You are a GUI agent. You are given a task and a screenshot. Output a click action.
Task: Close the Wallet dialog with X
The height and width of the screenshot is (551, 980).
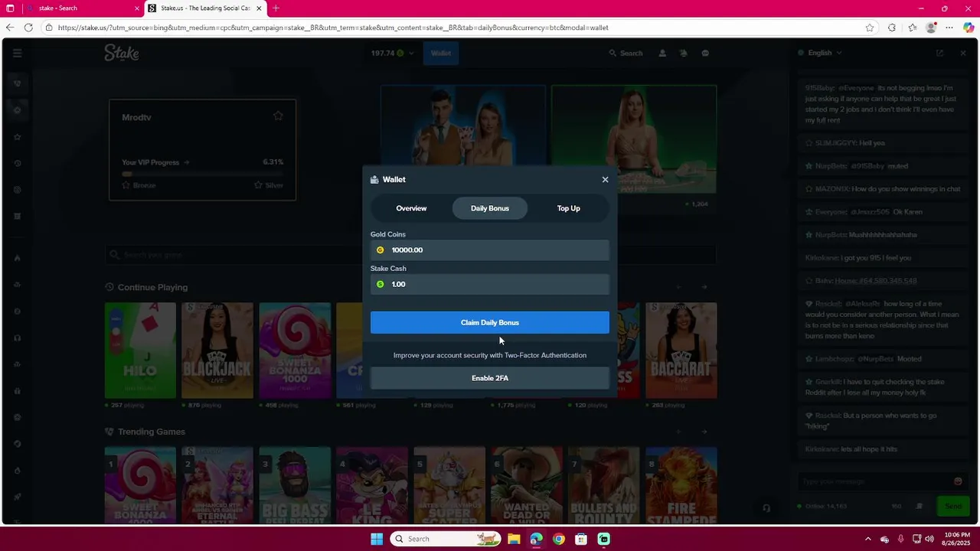click(605, 180)
